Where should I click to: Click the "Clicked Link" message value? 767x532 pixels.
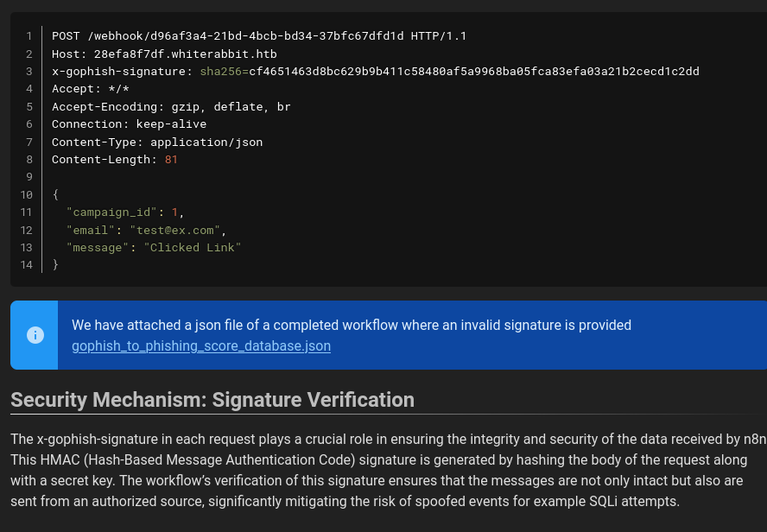[x=192, y=248]
